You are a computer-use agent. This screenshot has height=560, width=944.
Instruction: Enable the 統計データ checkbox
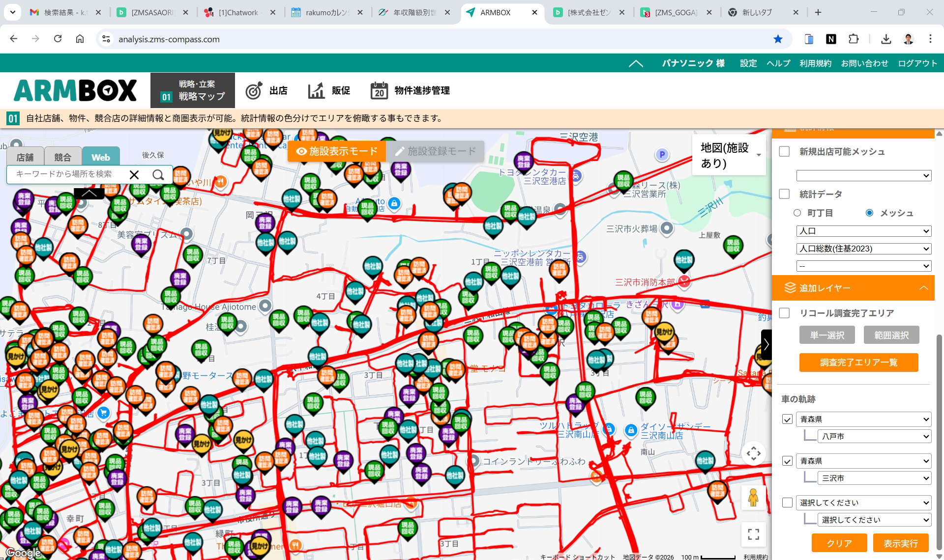[784, 194]
